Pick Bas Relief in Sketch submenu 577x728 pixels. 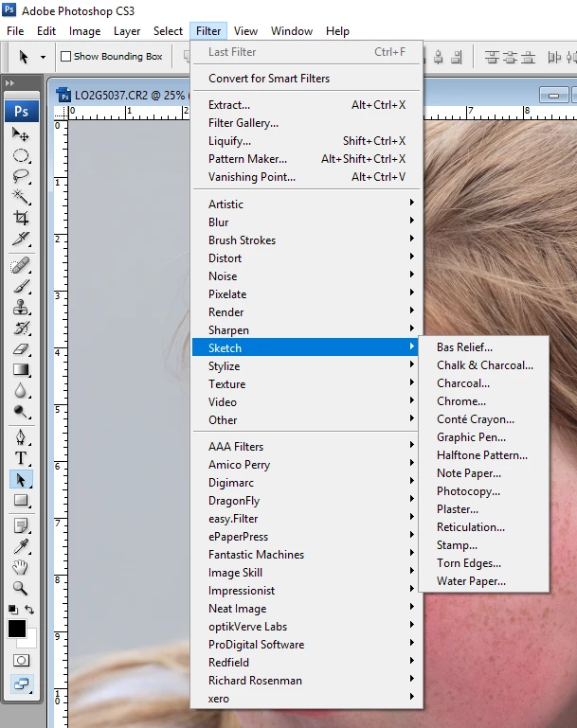click(x=483, y=347)
